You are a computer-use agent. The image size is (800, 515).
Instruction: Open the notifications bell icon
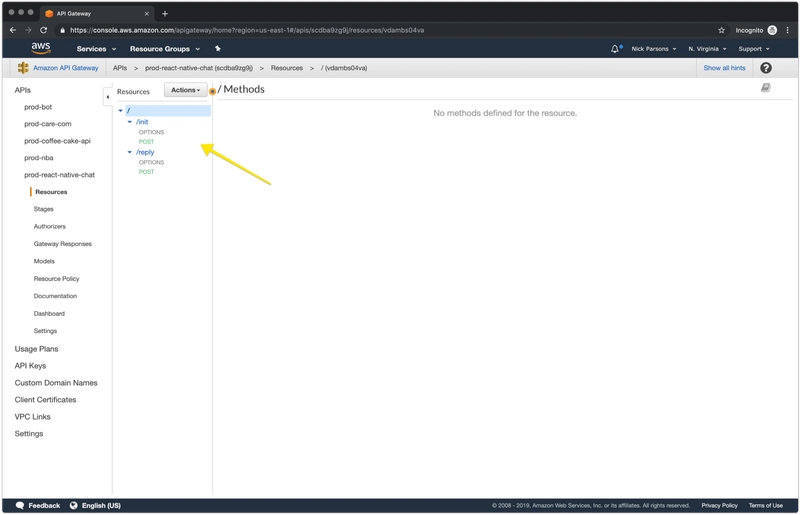tap(615, 49)
